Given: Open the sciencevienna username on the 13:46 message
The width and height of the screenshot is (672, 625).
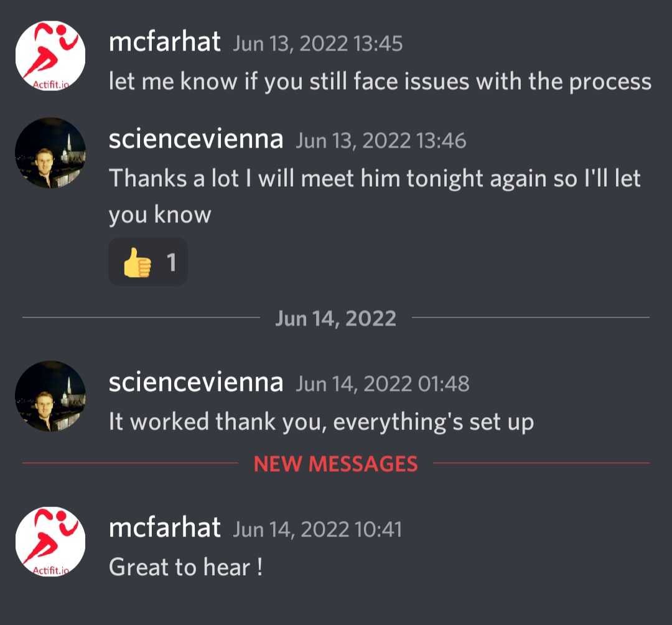Looking at the screenshot, I should [x=195, y=139].
